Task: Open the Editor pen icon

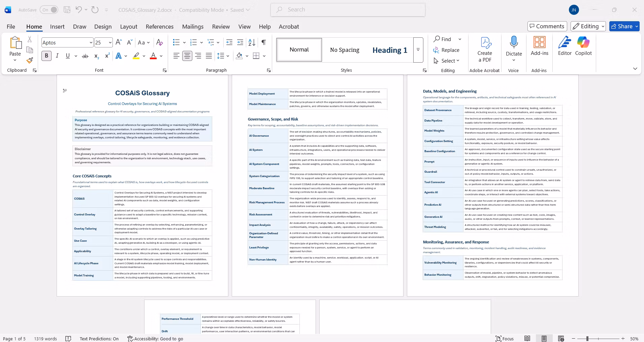Action: click(x=565, y=46)
